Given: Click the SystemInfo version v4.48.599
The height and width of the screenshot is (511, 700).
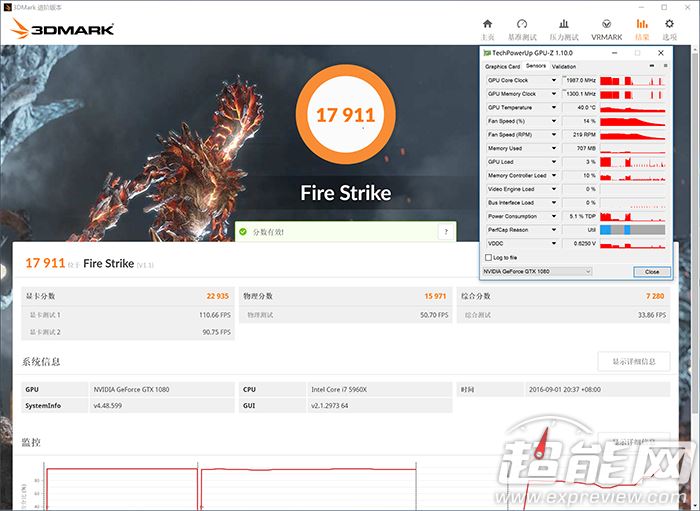Looking at the screenshot, I should pyautogui.click(x=108, y=406).
